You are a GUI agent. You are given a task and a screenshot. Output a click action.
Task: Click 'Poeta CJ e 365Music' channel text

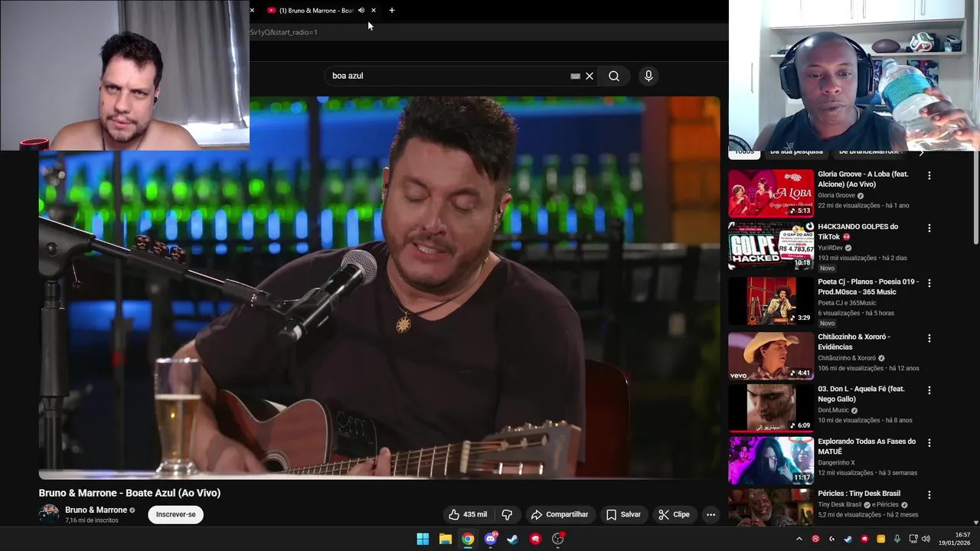pyautogui.click(x=847, y=303)
